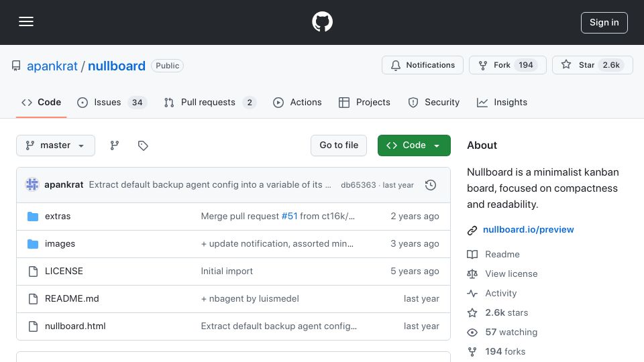Click the Go to file button
This screenshot has width=644, height=362.
(338, 145)
